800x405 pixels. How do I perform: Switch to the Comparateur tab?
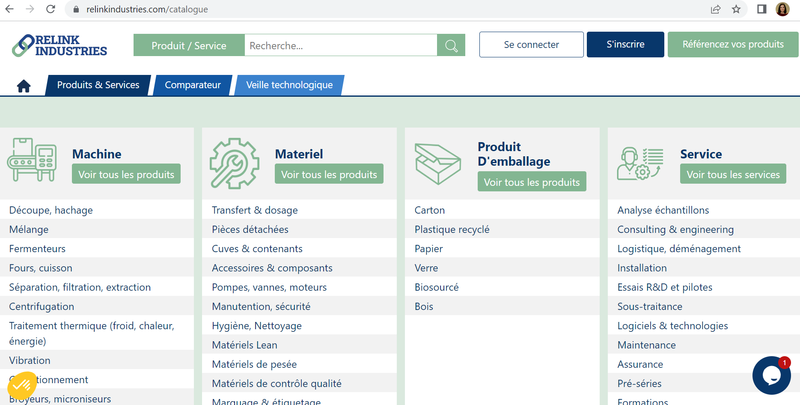pyautogui.click(x=192, y=85)
